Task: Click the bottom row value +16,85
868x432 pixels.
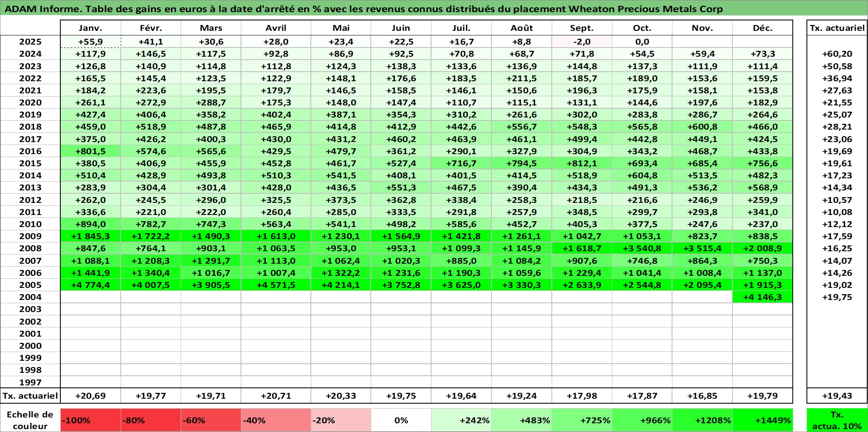Action: 702,396
